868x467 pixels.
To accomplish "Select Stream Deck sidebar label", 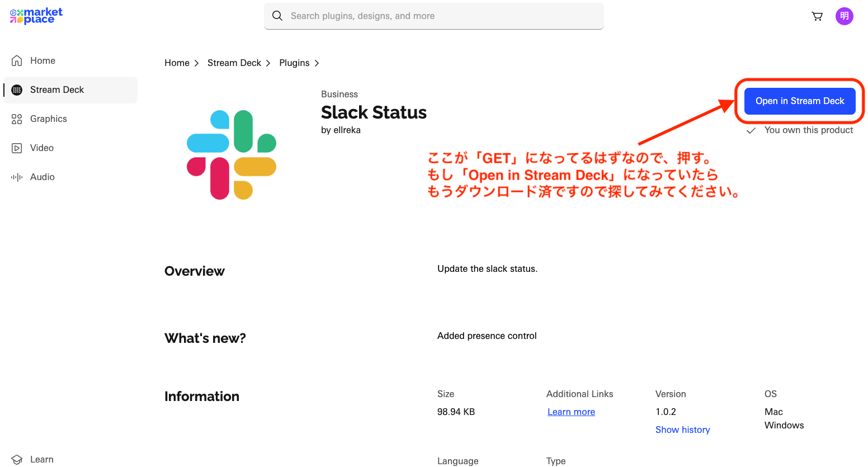I will click(57, 89).
